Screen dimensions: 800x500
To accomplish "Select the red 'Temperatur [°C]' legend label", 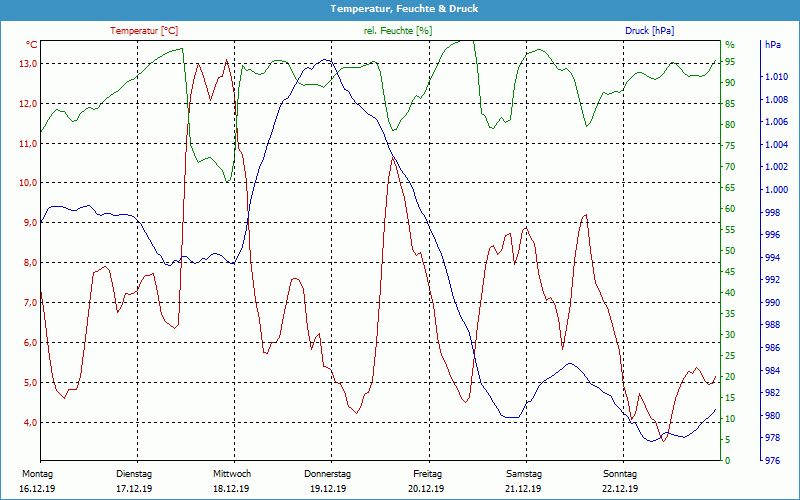I will 144,31.
